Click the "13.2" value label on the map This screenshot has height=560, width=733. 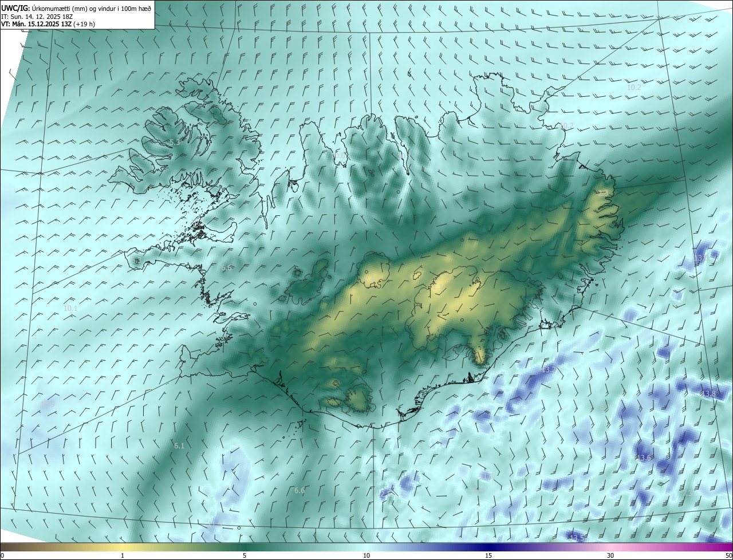[549, 370]
